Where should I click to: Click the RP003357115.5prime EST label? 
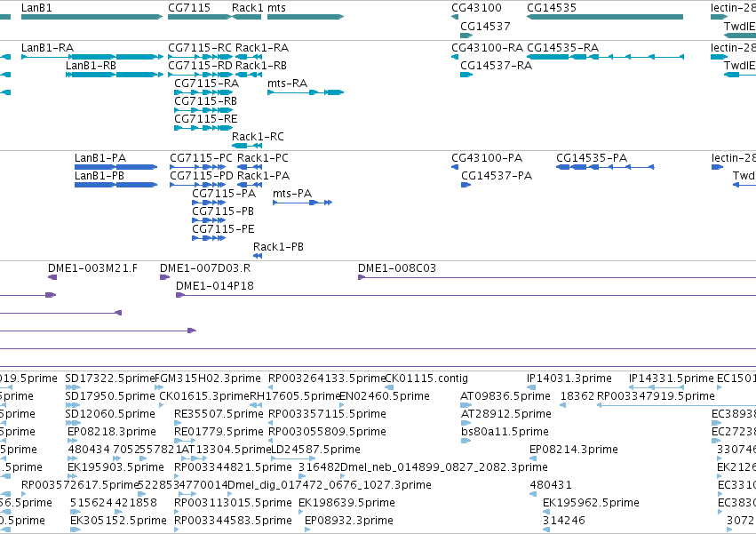tap(327, 414)
